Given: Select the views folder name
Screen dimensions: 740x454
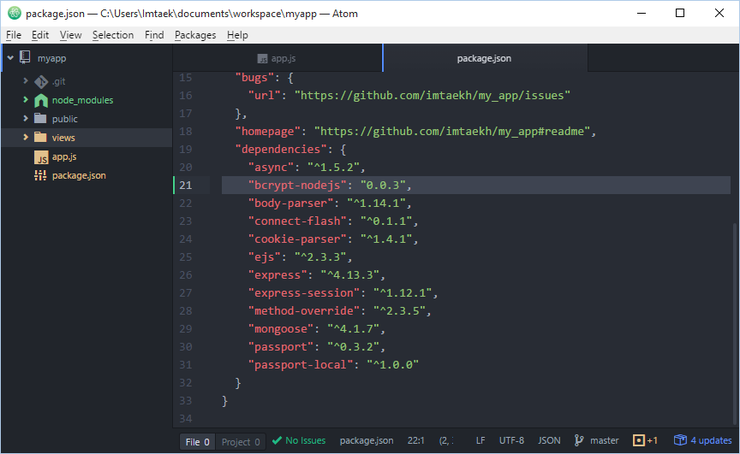Looking at the screenshot, I should [x=64, y=138].
